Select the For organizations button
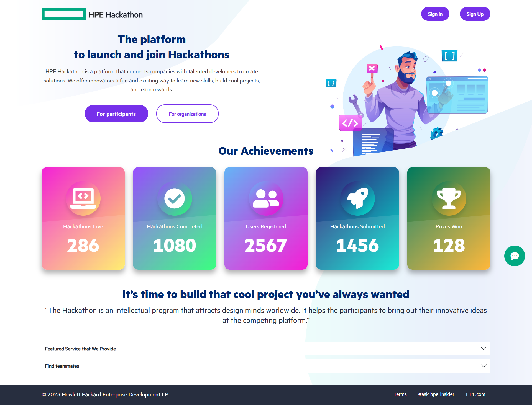Viewport: 532px width, 405px height. pyautogui.click(x=187, y=114)
